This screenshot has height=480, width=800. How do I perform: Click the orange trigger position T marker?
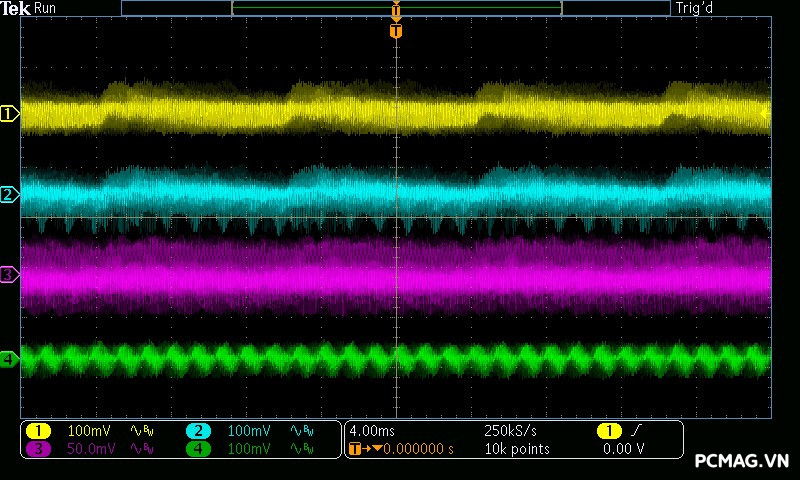tap(396, 31)
